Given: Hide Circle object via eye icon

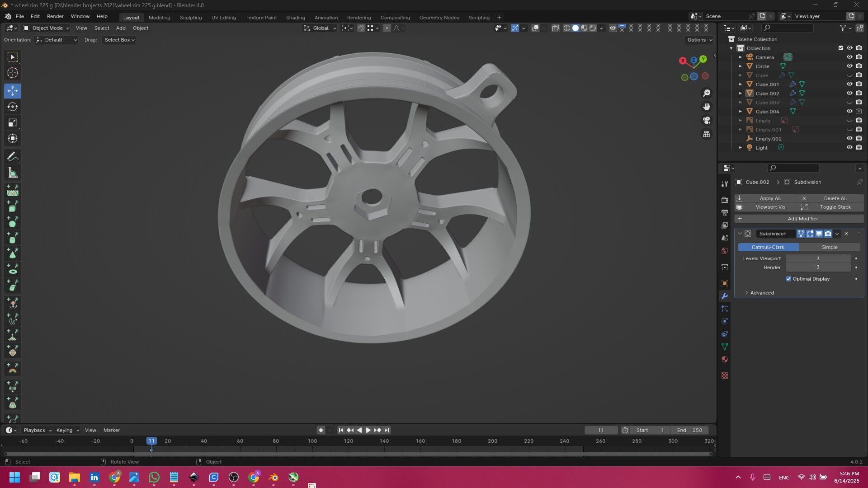Looking at the screenshot, I should 849,66.
